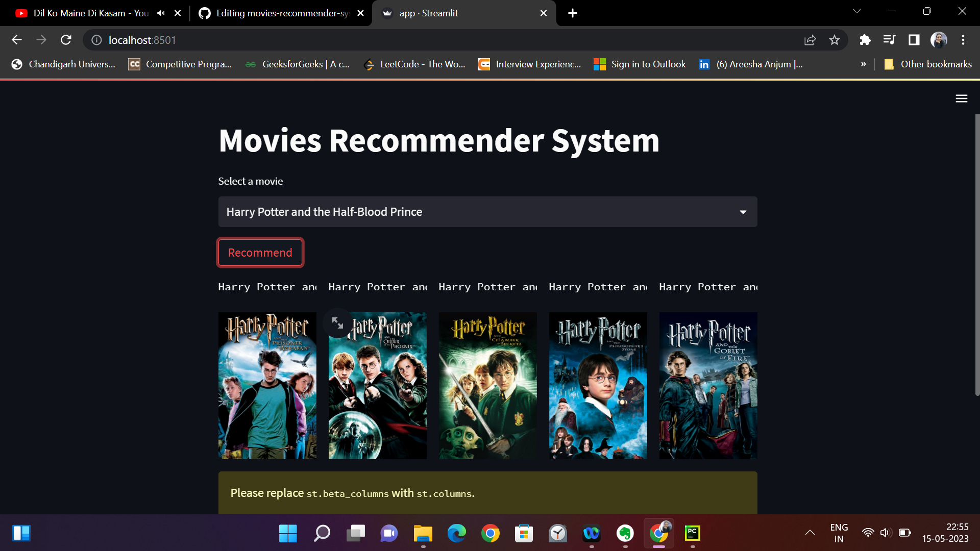
Task: Open the Sign in to Outlook bookmark
Action: point(640,64)
